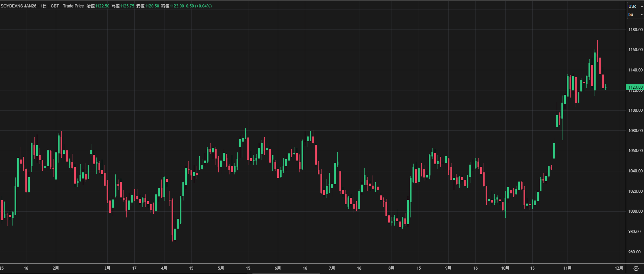
Task: Click the 1040.00 price axis label
Action: pyautogui.click(x=635, y=171)
